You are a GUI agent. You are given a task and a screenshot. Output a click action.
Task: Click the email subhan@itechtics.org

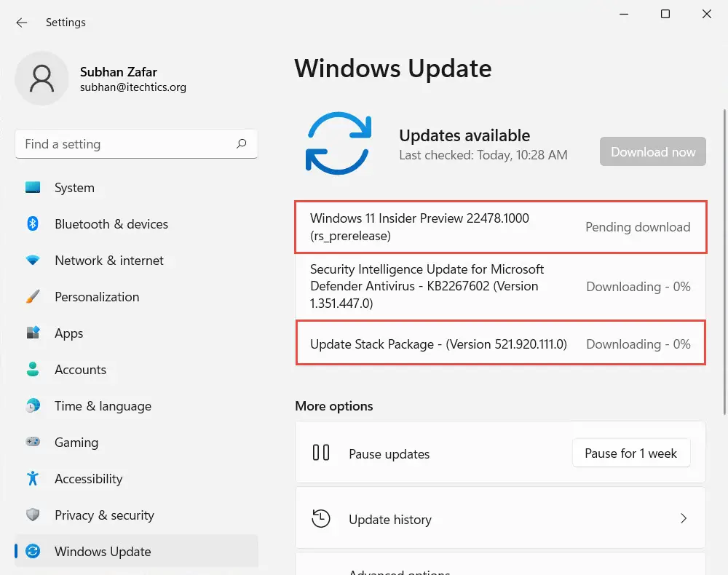tap(132, 87)
